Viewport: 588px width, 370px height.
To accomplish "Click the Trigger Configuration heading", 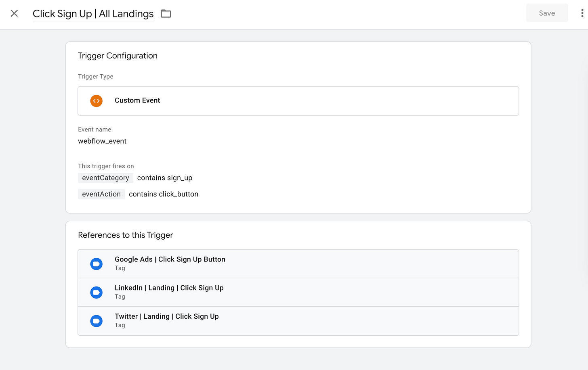I will [118, 56].
